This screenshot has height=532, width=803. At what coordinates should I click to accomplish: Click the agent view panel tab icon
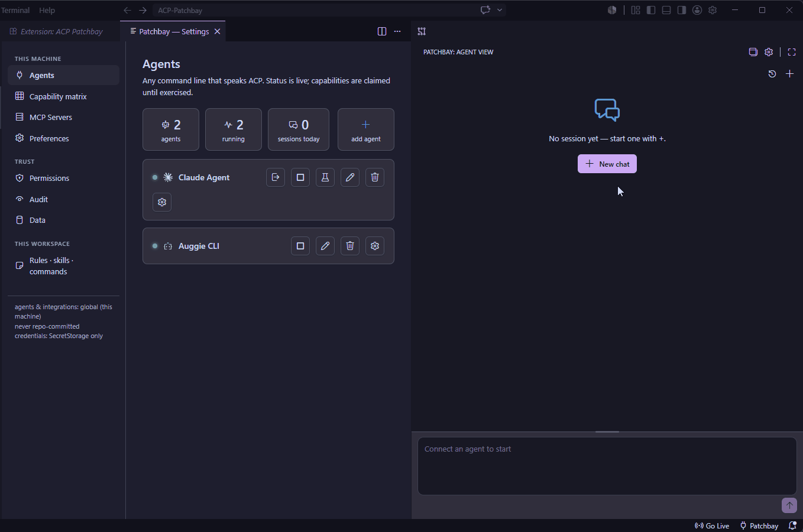pyautogui.click(x=422, y=31)
